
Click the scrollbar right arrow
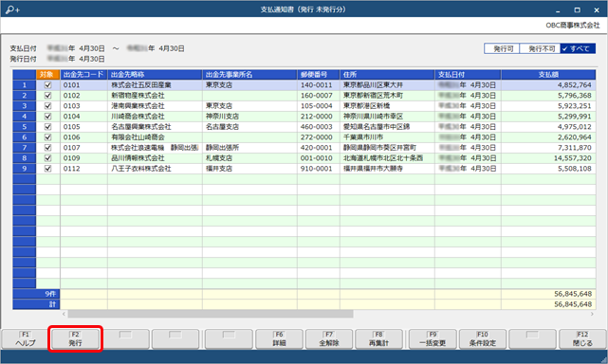point(592,314)
